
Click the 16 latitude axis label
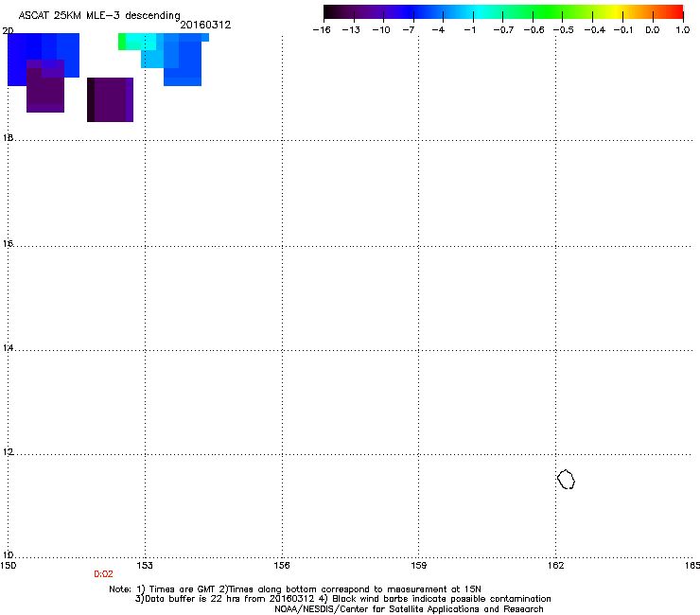8,244
